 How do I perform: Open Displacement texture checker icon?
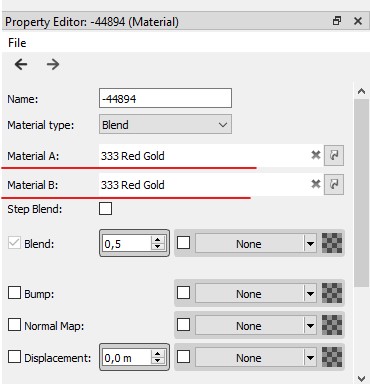coord(332,357)
